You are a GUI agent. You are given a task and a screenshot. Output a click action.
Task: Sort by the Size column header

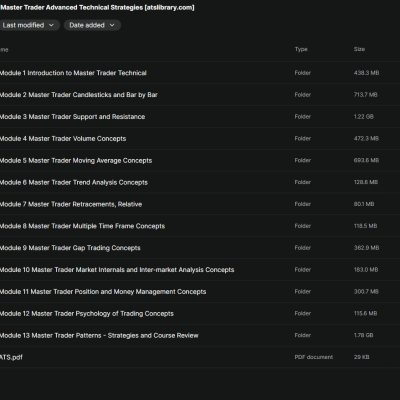point(359,49)
